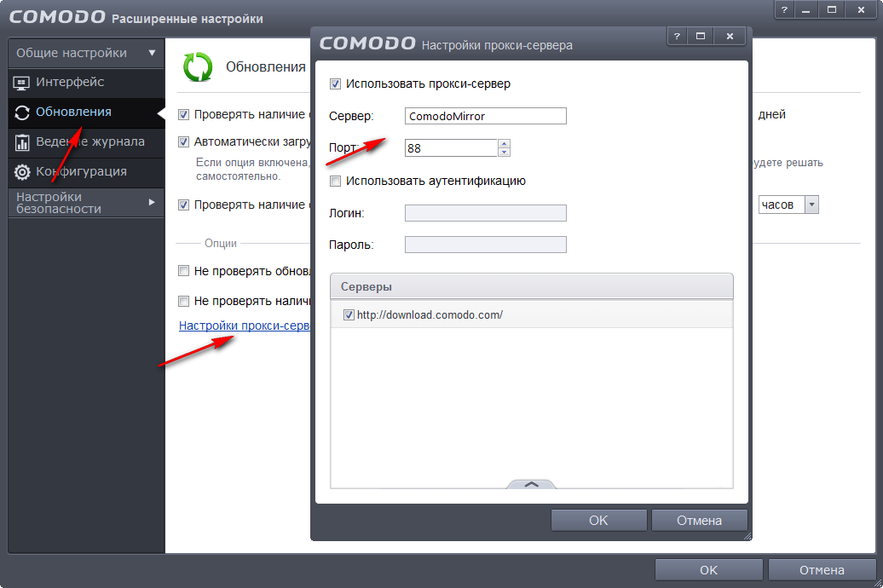Open help in proxy dialog

pyautogui.click(x=678, y=36)
